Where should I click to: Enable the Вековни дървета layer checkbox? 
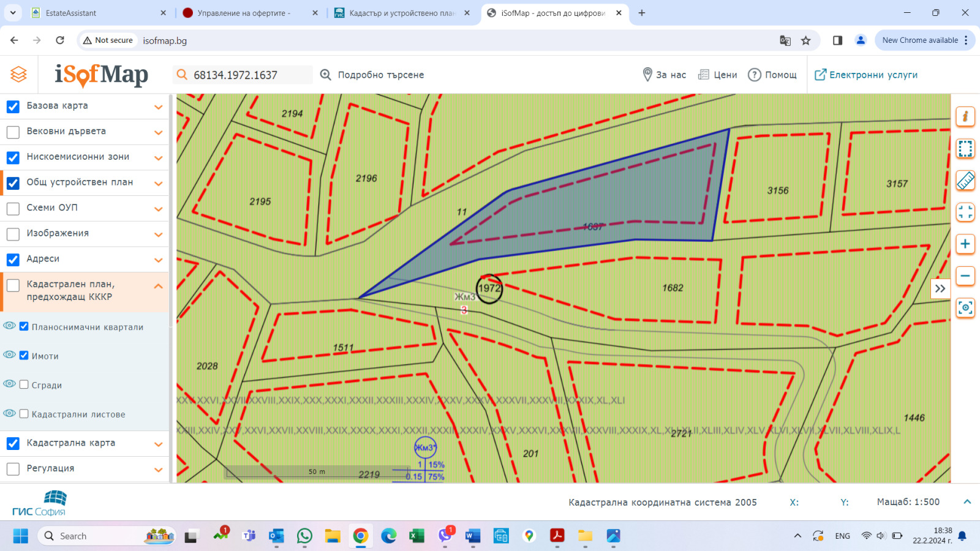(13, 132)
